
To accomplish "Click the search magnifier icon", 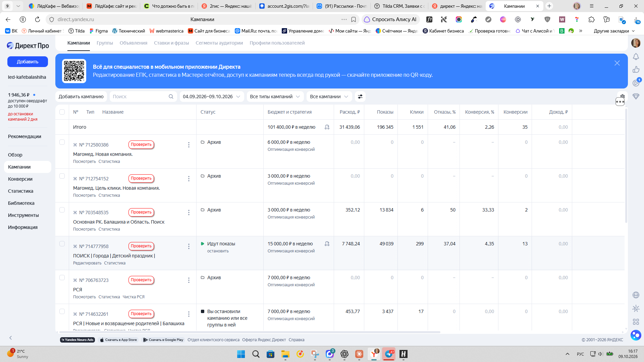I will pos(171,97).
